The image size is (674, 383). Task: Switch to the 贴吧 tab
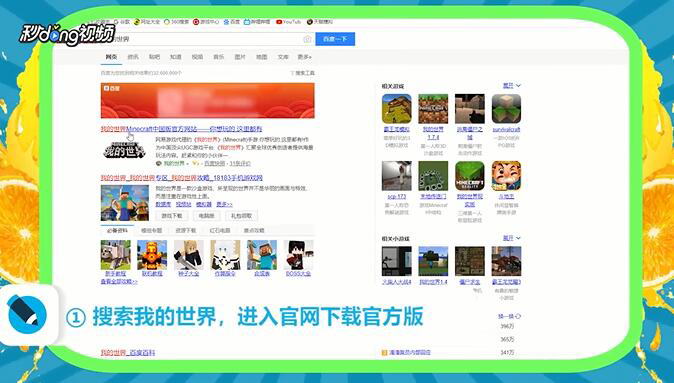point(154,57)
